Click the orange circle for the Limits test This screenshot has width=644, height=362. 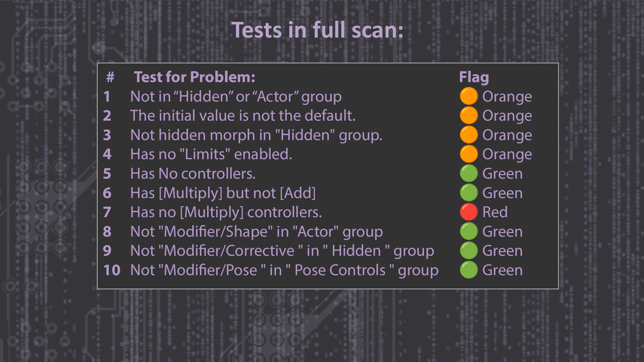[469, 154]
